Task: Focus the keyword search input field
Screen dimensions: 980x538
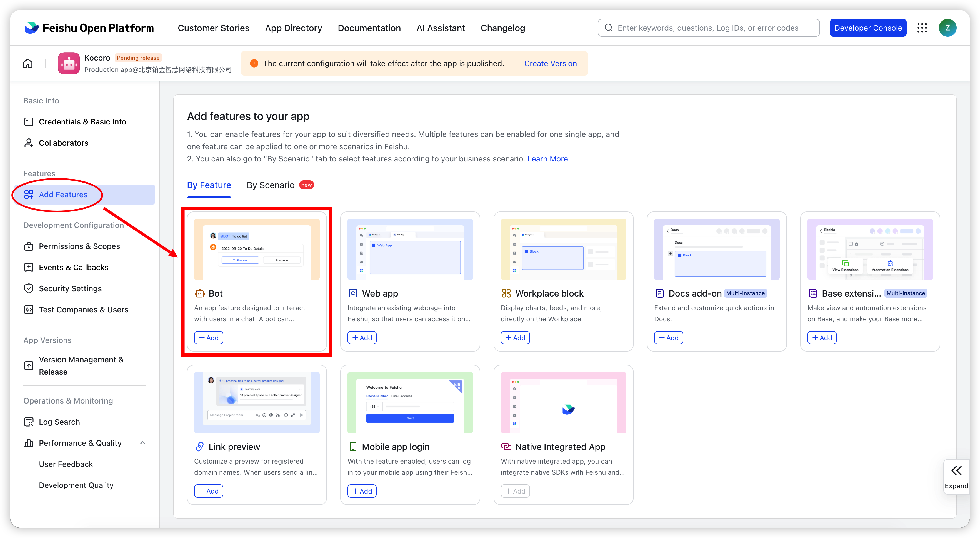Action: (708, 28)
